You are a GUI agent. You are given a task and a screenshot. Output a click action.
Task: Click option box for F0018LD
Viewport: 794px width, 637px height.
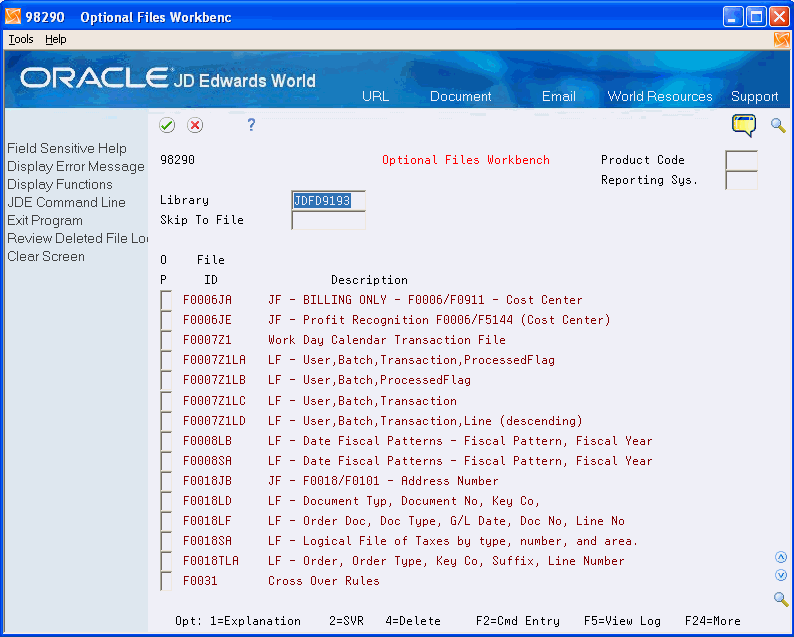coord(166,501)
